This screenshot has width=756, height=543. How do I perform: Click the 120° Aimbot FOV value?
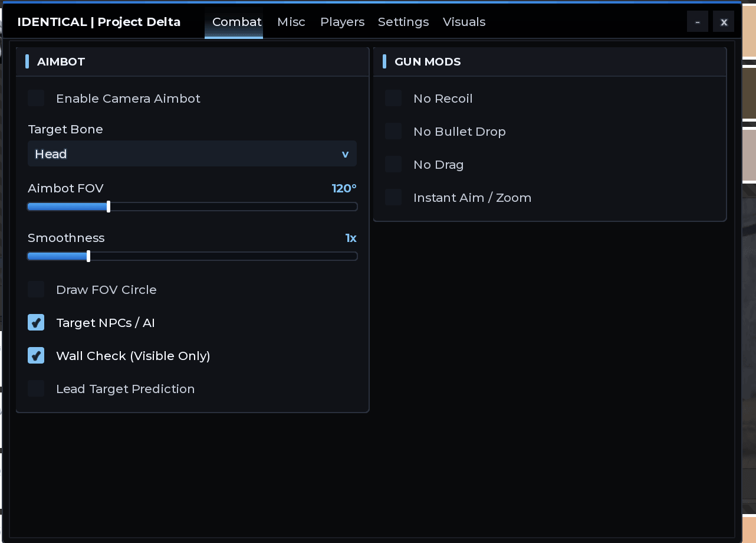tap(344, 188)
